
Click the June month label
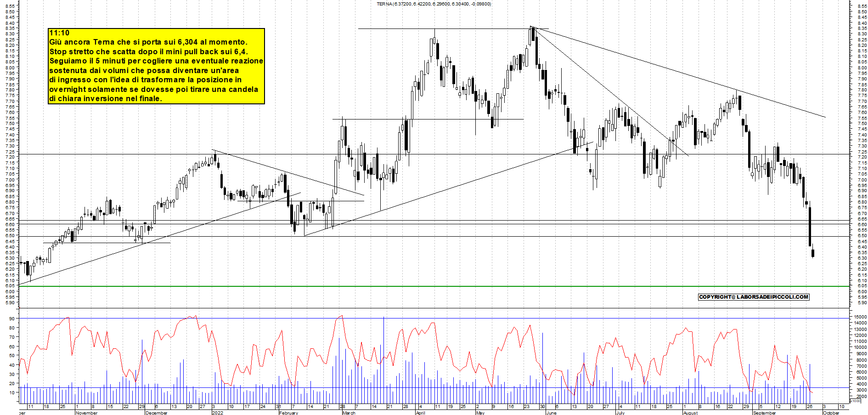tap(551, 413)
